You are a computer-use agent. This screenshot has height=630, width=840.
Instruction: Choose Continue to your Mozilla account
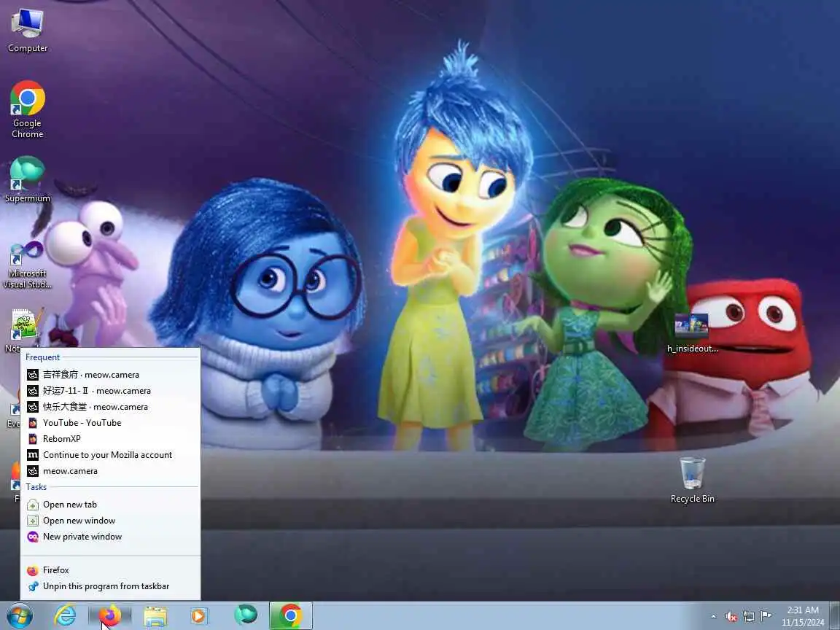pos(110,455)
